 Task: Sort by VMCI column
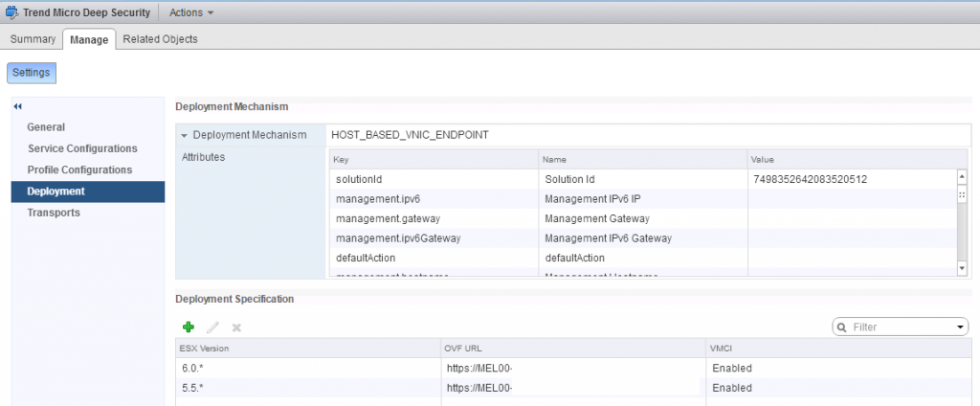838,348
